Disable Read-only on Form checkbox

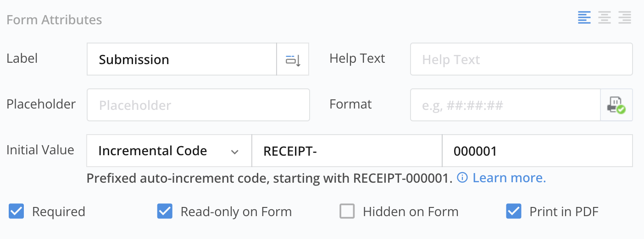[165, 212]
